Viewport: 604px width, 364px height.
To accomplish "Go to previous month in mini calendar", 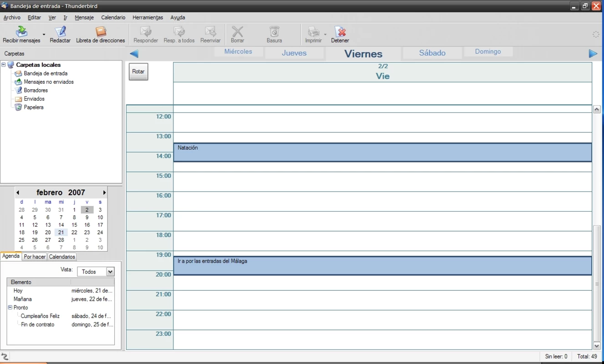I will click(x=18, y=192).
